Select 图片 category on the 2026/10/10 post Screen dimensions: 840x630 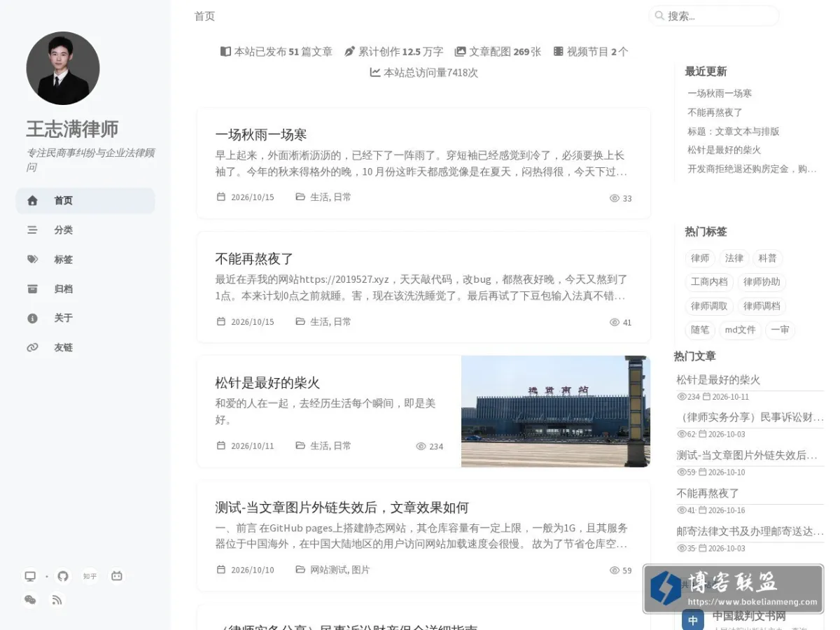(x=360, y=570)
